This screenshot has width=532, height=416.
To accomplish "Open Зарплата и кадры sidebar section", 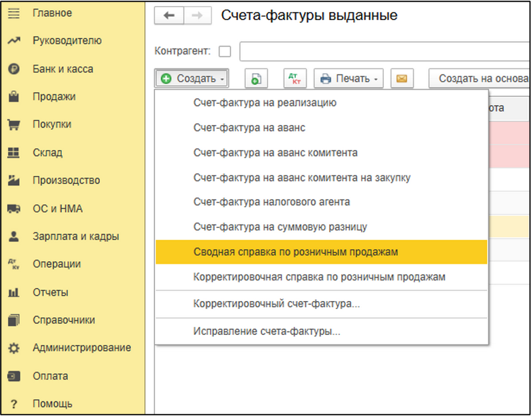I will tap(76, 236).
